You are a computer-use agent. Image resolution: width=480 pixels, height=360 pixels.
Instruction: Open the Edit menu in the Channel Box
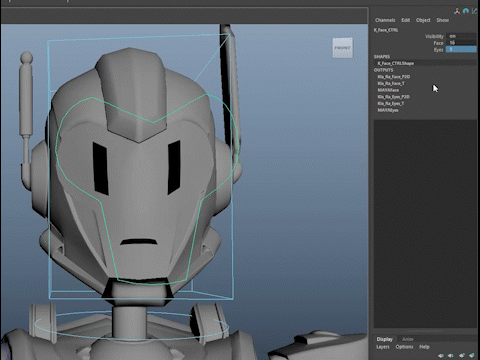405,20
